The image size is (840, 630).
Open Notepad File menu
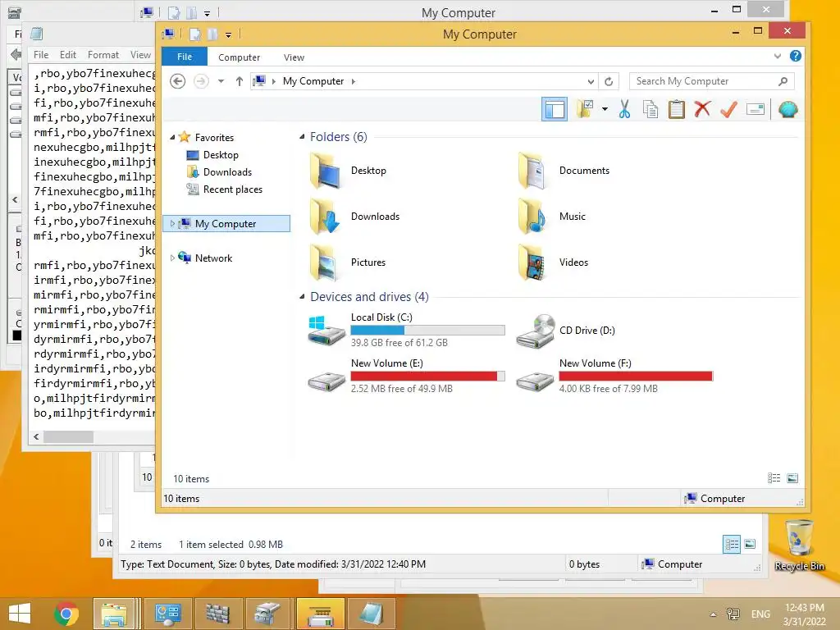click(41, 55)
